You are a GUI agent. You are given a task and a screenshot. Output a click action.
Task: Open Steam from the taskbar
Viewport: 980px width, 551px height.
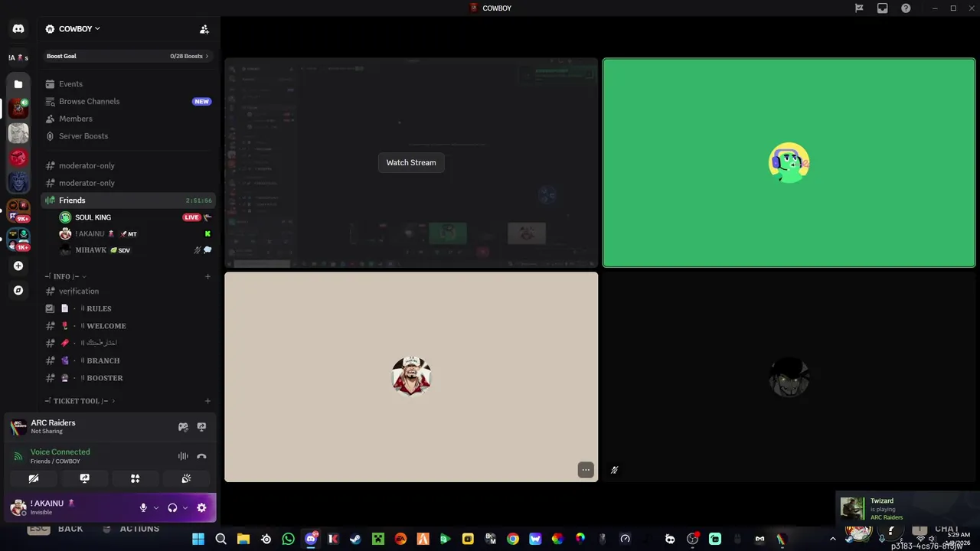pos(355,539)
